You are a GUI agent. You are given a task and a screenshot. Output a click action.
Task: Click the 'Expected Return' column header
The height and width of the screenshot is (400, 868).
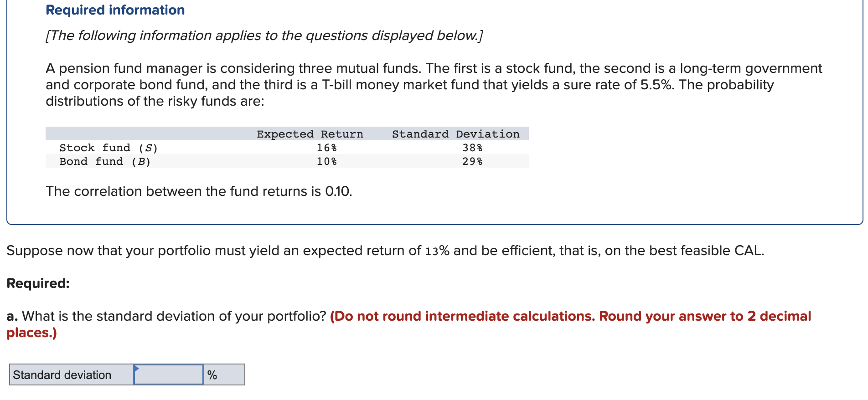tap(310, 134)
